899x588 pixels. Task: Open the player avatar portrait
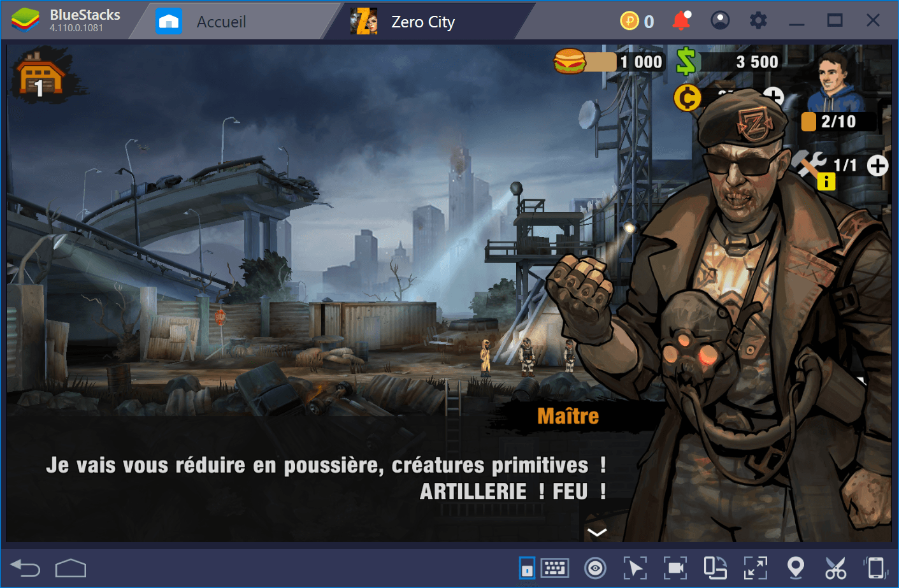pos(835,80)
